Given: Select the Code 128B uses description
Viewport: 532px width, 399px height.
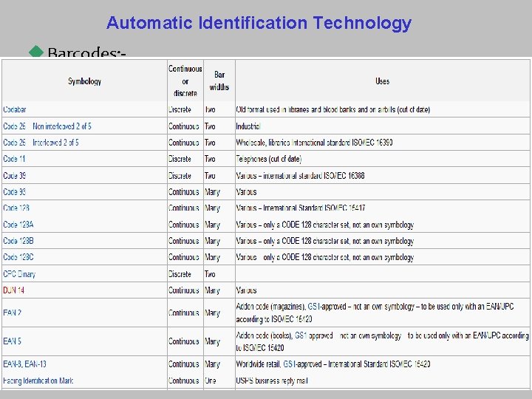Looking at the screenshot, I should point(325,241).
